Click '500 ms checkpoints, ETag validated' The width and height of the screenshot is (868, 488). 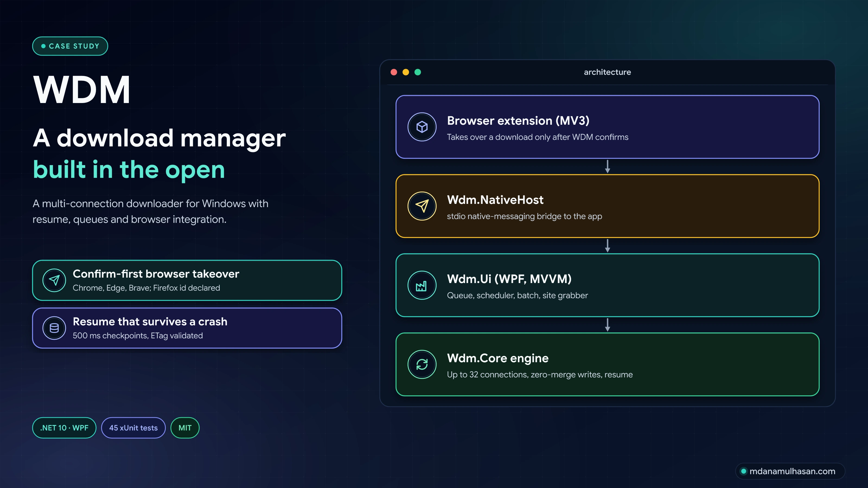[x=138, y=336]
